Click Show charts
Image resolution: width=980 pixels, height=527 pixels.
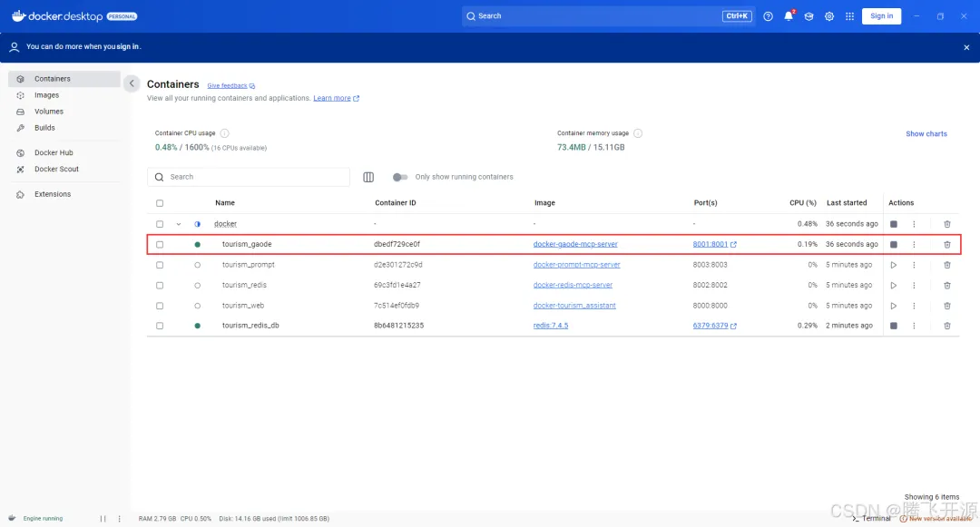pos(926,133)
